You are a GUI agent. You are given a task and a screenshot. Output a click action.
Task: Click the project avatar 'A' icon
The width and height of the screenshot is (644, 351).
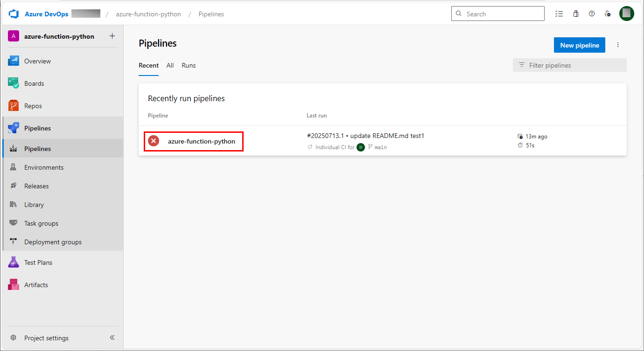pos(14,36)
